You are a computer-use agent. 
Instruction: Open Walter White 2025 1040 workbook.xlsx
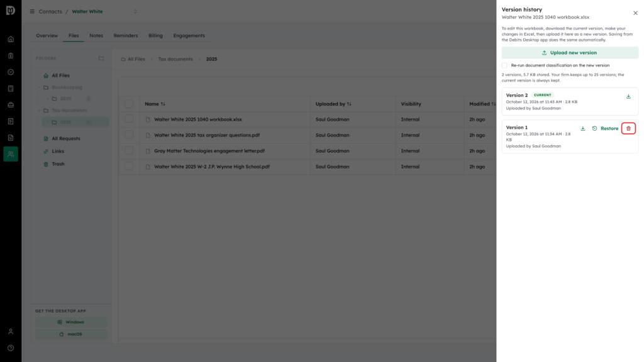click(x=198, y=119)
